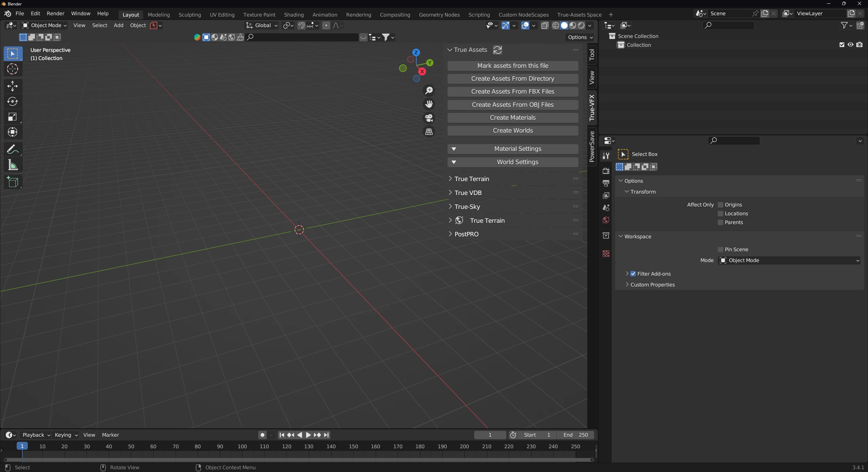Toggle Collection visibility eye in outliner
868x472 pixels.
[x=850, y=45]
